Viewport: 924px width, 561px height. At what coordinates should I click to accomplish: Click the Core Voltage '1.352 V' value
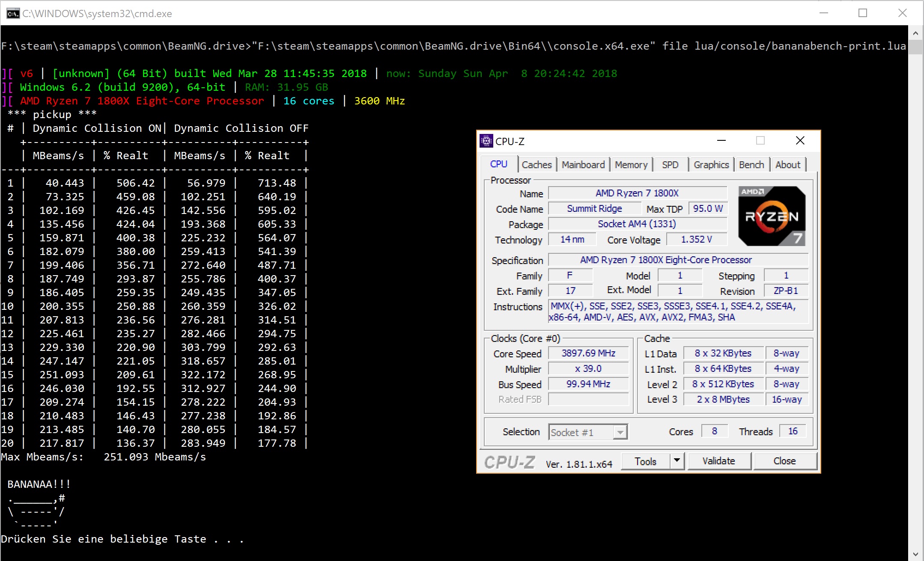point(697,240)
